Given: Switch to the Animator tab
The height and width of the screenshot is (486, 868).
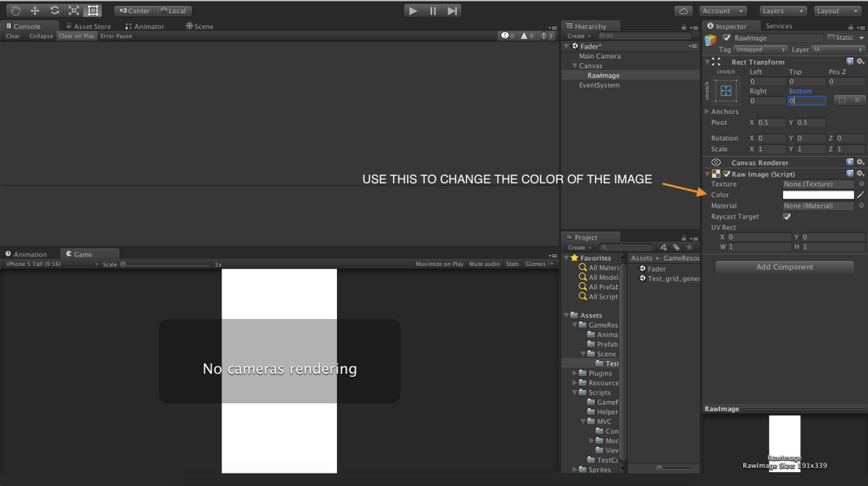Looking at the screenshot, I should (x=145, y=26).
